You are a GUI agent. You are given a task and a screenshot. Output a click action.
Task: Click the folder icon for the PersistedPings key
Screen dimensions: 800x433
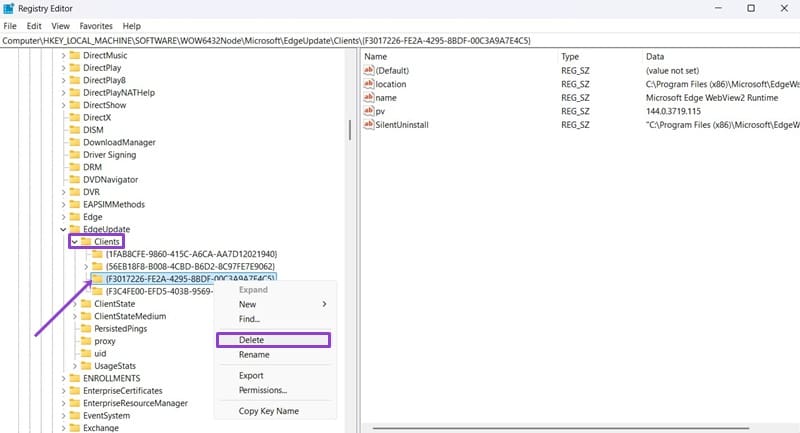pyautogui.click(x=85, y=328)
